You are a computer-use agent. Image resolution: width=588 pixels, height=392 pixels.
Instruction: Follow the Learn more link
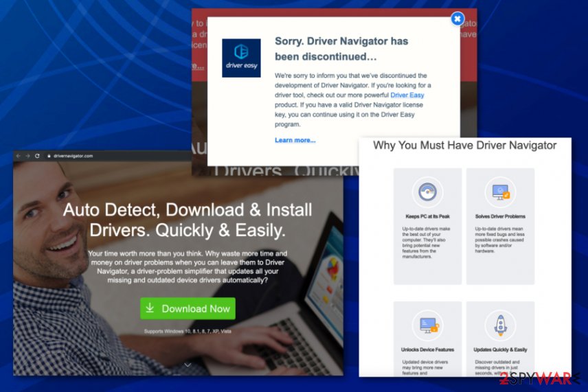coord(295,140)
